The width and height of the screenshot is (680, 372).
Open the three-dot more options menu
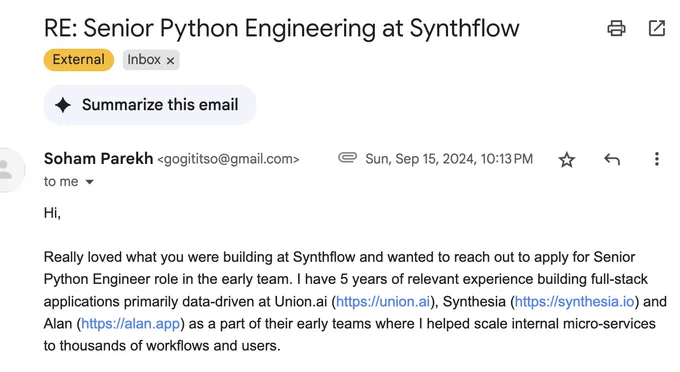click(657, 159)
